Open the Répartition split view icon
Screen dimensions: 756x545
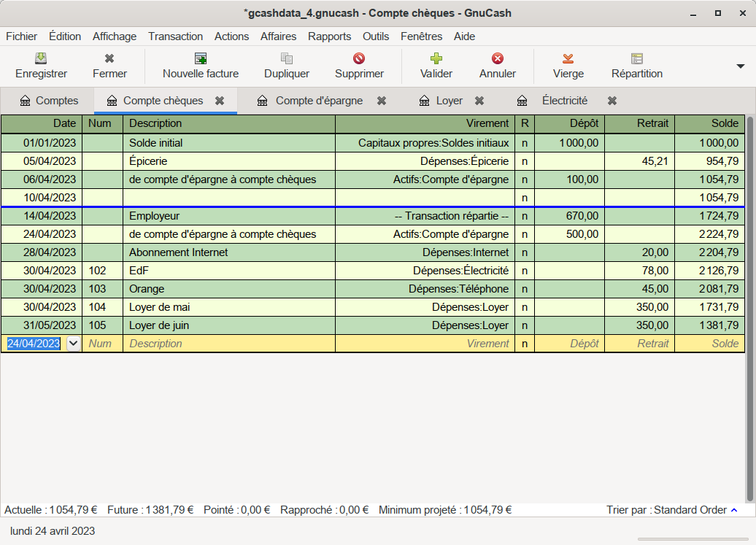637,59
